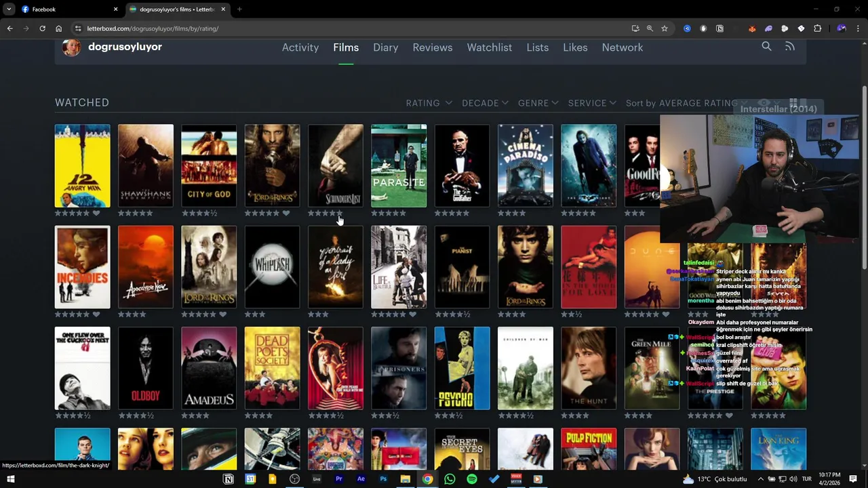Open the volume control in system tray
The width and height of the screenshot is (868, 488).
click(x=793, y=479)
